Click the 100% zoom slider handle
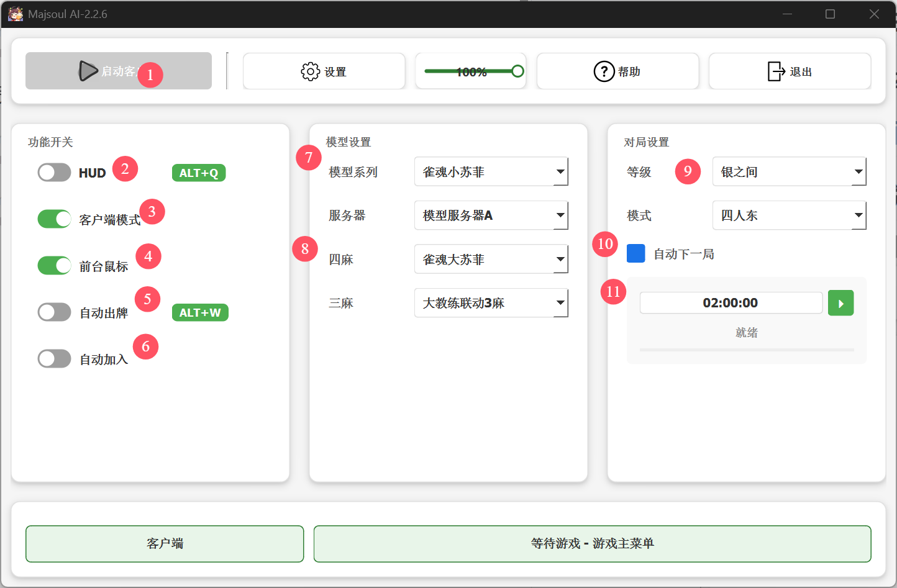This screenshot has height=588, width=897. (517, 71)
